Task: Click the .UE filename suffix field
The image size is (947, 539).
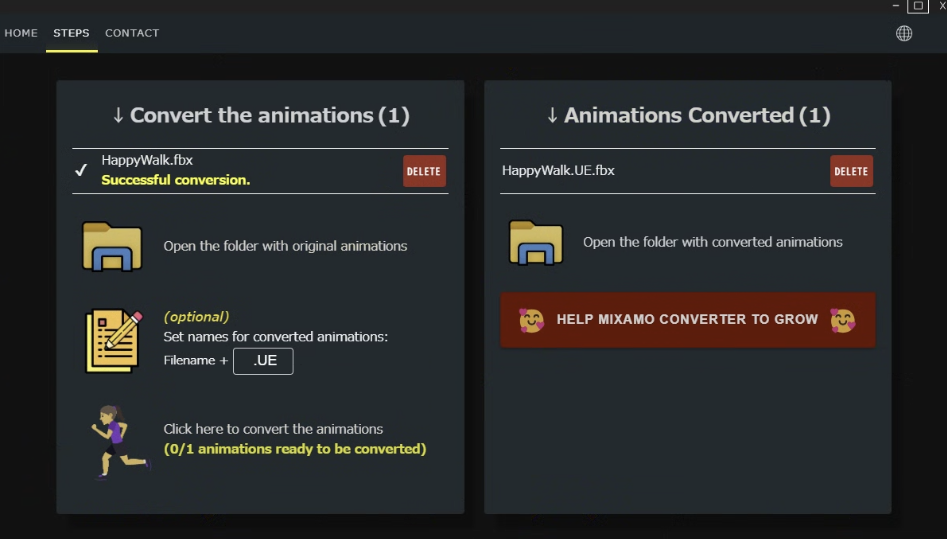Action: coord(263,361)
